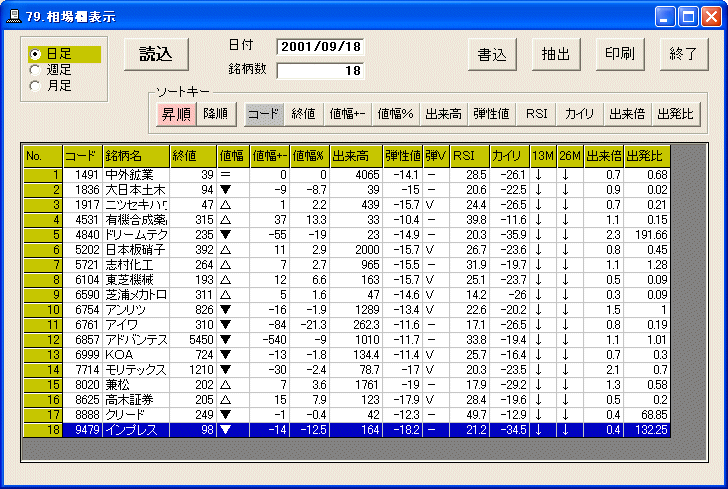728x489 pixels.
Task: Sort by 出発比 sort key
Action: (676, 114)
